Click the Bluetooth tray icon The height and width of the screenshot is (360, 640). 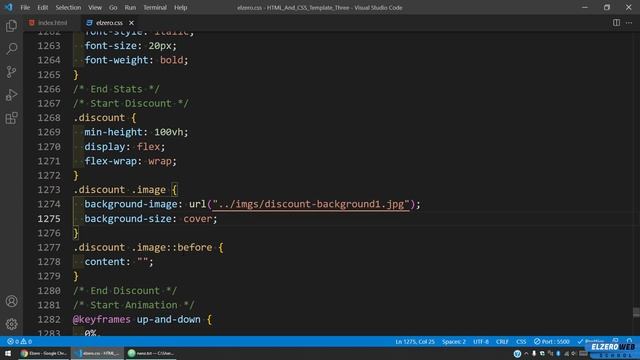(558, 353)
